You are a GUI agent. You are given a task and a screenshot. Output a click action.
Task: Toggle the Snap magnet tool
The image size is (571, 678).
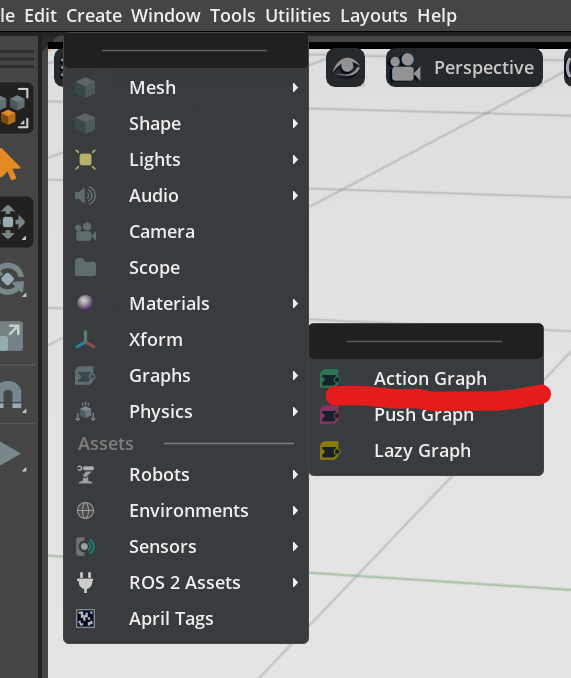click(12, 394)
